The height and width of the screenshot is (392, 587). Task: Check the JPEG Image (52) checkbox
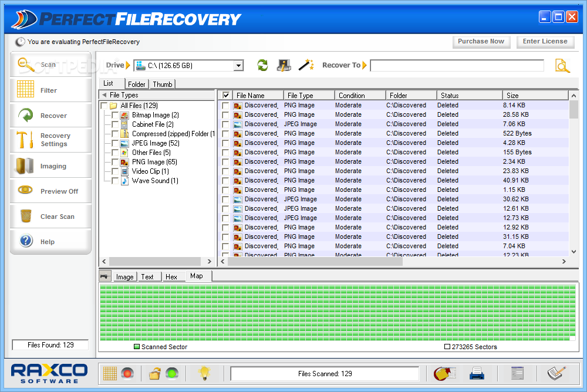(115, 143)
